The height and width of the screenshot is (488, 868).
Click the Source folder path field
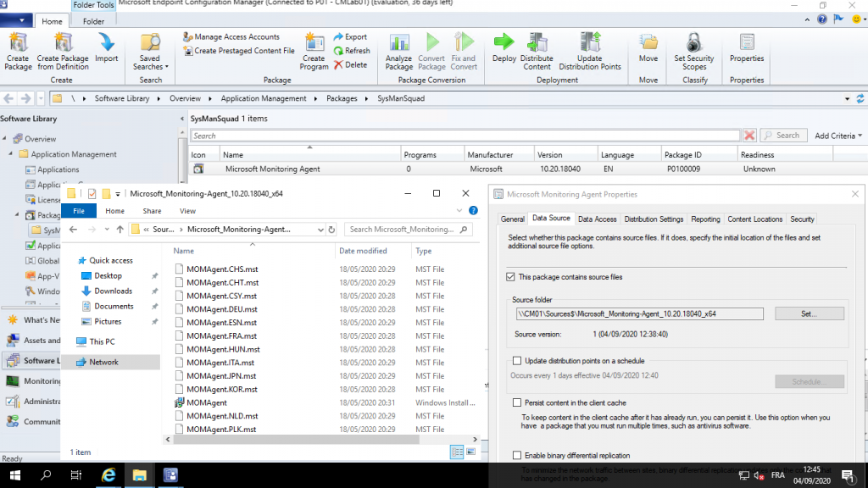pyautogui.click(x=639, y=313)
